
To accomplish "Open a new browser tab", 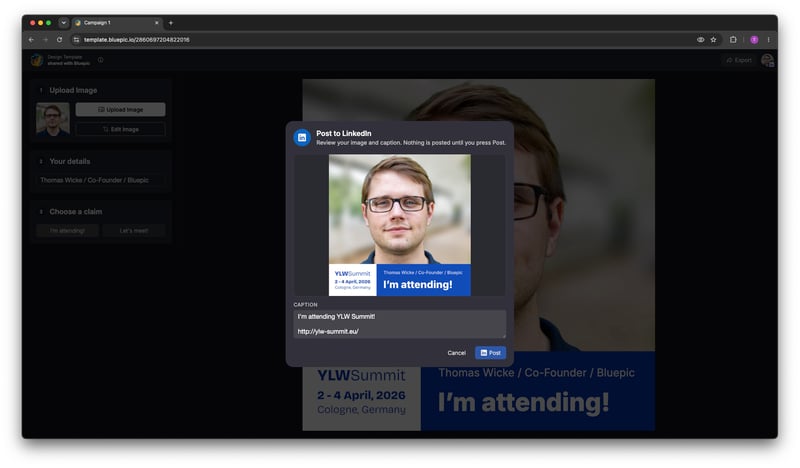I will coord(170,22).
